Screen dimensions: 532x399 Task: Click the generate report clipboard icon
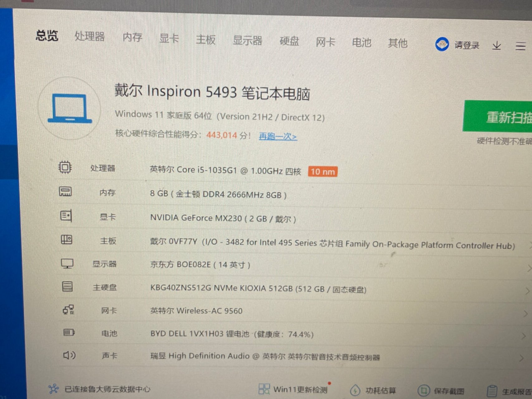click(492, 392)
